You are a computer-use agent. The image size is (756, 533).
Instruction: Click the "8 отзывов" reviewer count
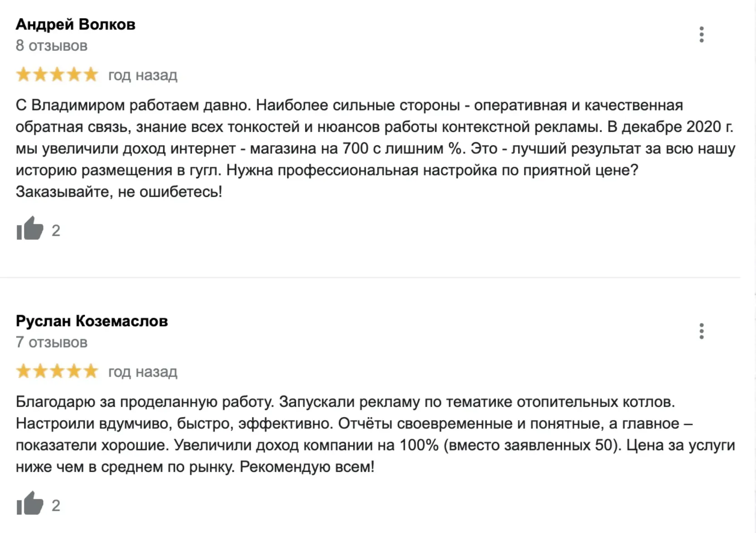click(51, 46)
